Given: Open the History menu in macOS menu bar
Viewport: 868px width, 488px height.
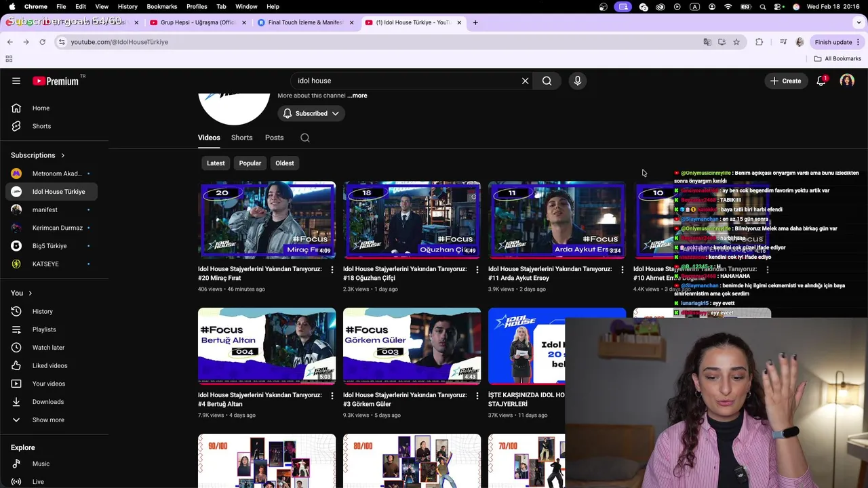Looking at the screenshot, I should coord(127,6).
